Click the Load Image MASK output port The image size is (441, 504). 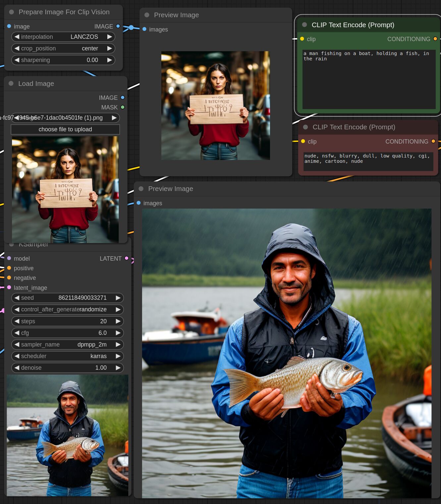pyautogui.click(x=123, y=107)
